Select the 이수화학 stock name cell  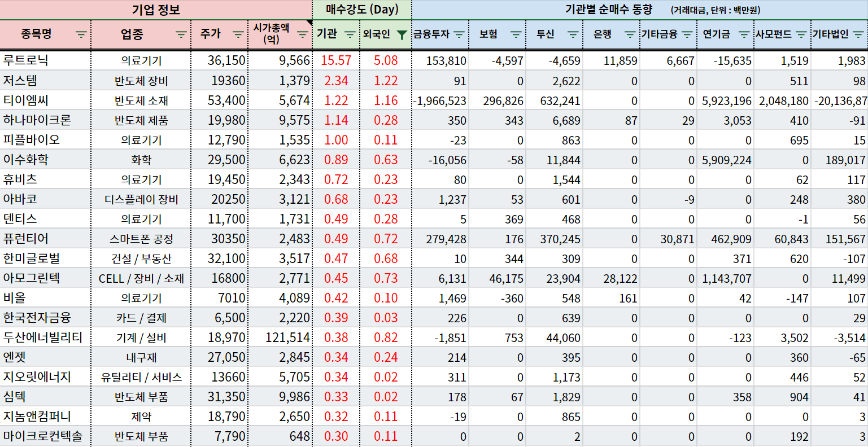pos(45,159)
